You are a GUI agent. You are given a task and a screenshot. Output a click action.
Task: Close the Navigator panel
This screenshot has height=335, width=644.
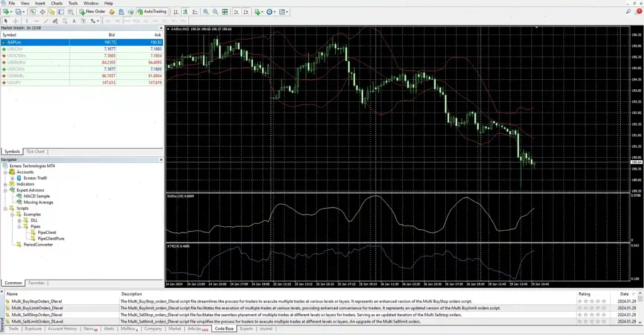tap(161, 160)
